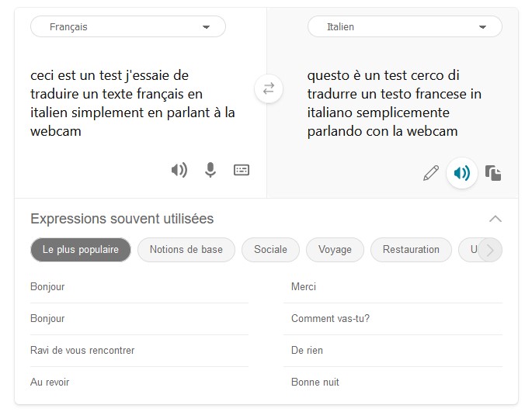This screenshot has height=412, width=532.
Task: Select the Sociale phrase category
Action: tap(270, 250)
